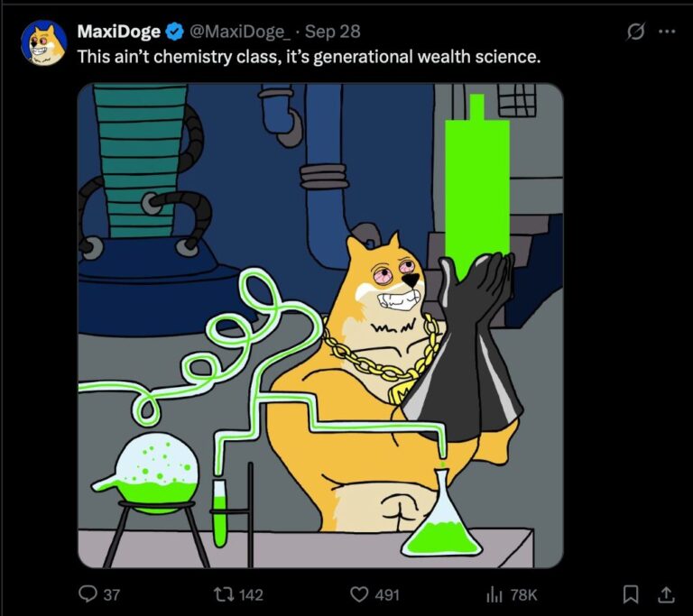The width and height of the screenshot is (693, 616).
Task: Open the Sep 28 timestamp link
Action: pyautogui.click(x=333, y=32)
